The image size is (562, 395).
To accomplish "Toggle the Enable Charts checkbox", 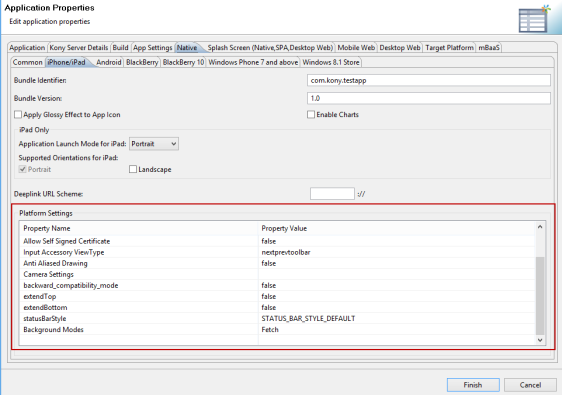I will (311, 114).
